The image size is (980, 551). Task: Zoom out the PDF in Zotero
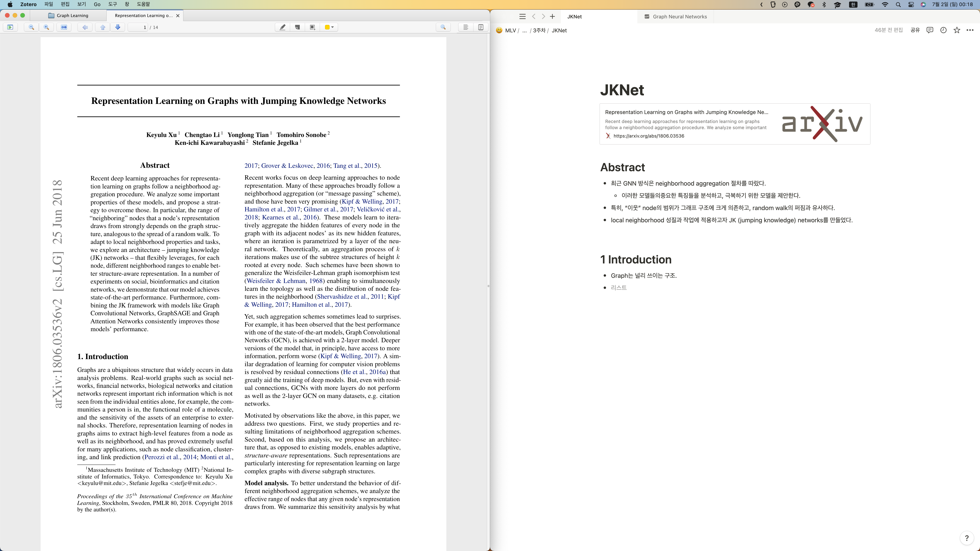pos(31,27)
